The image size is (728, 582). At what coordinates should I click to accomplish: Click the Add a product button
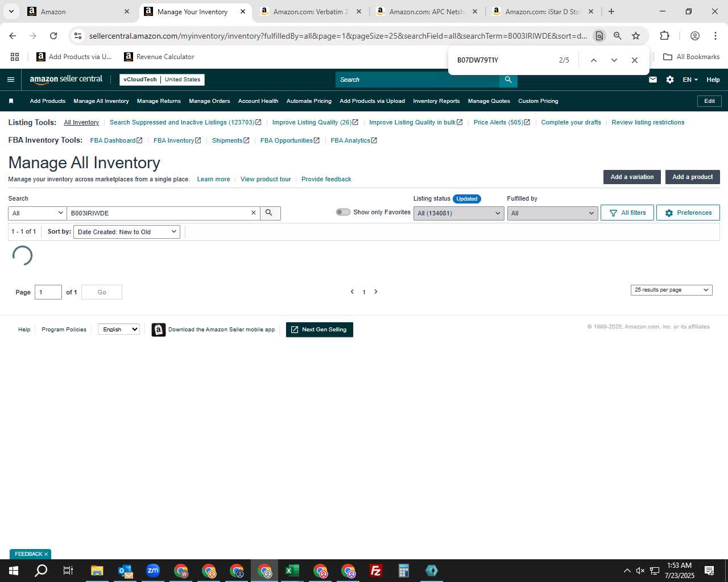coord(692,177)
